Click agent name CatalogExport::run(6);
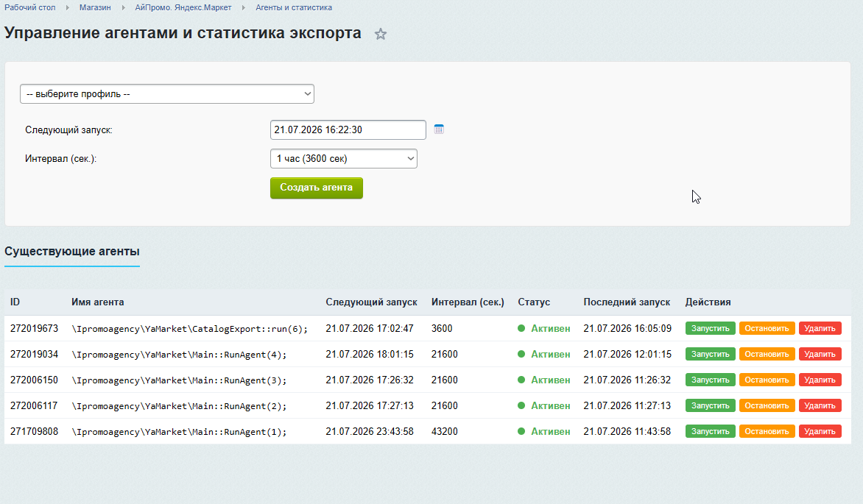Viewport: 863px width, 504px height. [190, 329]
